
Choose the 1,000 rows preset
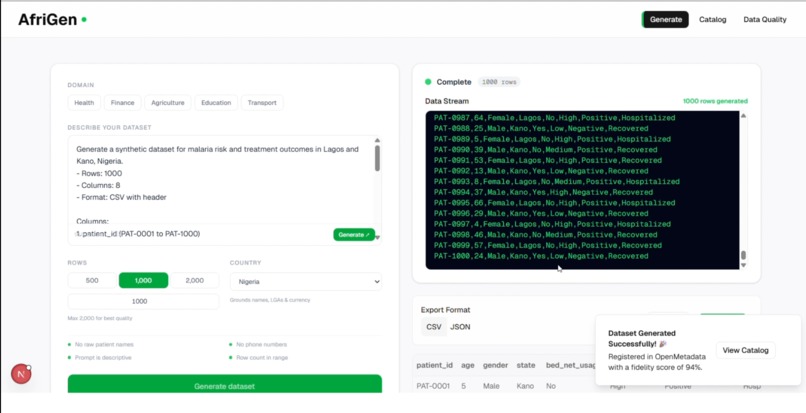[143, 280]
